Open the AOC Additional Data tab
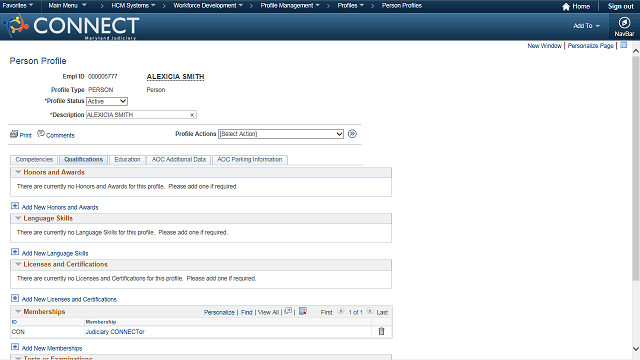Screen dimensions: 640x360 click(179, 160)
